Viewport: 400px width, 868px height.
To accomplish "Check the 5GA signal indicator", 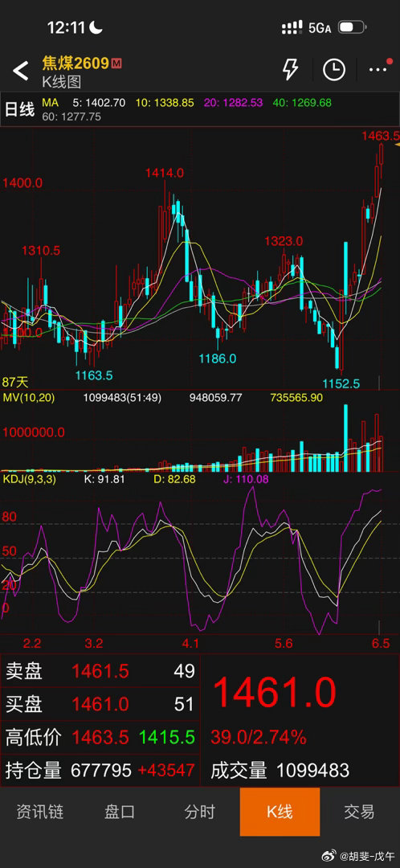I will tap(320, 27).
